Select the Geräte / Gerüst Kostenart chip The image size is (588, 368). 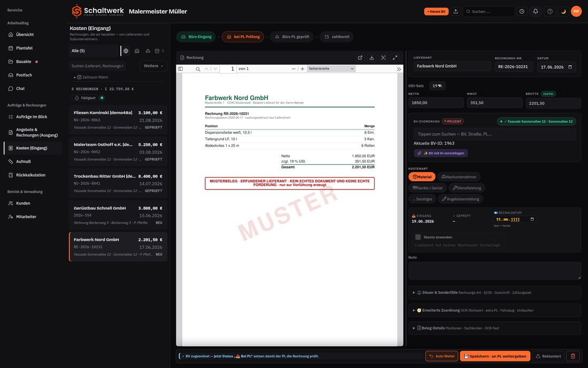[x=428, y=188]
